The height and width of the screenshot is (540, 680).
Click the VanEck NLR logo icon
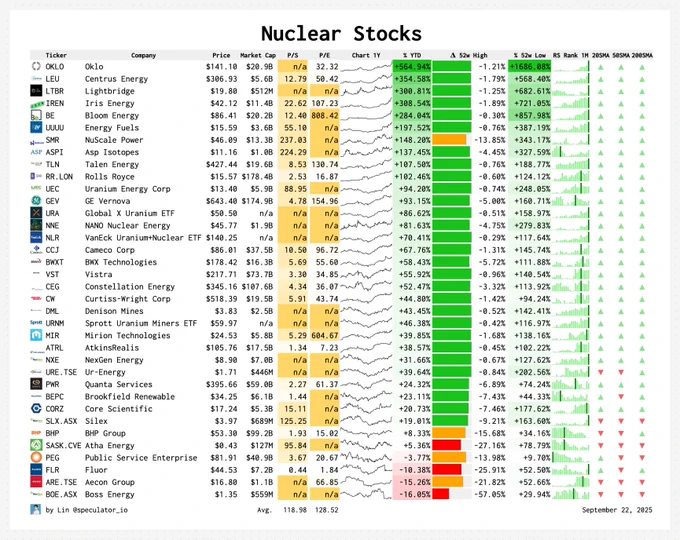pyautogui.click(x=36, y=237)
